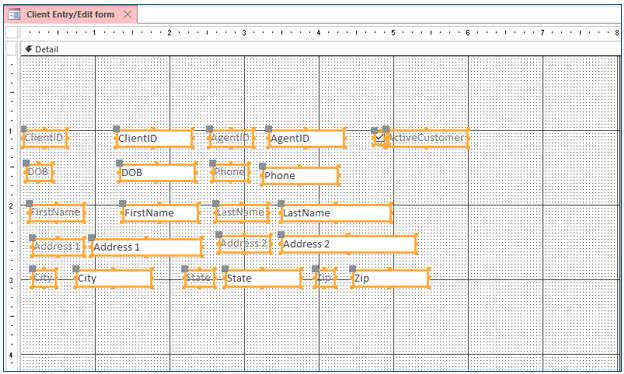Screen dimensions: 624x374
Task: Click the Detail section arrow icon
Action: point(29,49)
